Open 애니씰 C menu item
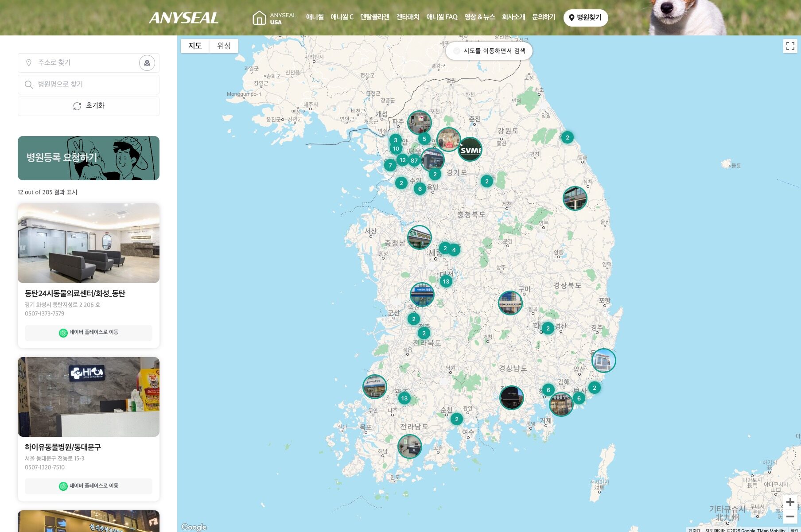This screenshot has height=532, width=801. pyautogui.click(x=342, y=17)
